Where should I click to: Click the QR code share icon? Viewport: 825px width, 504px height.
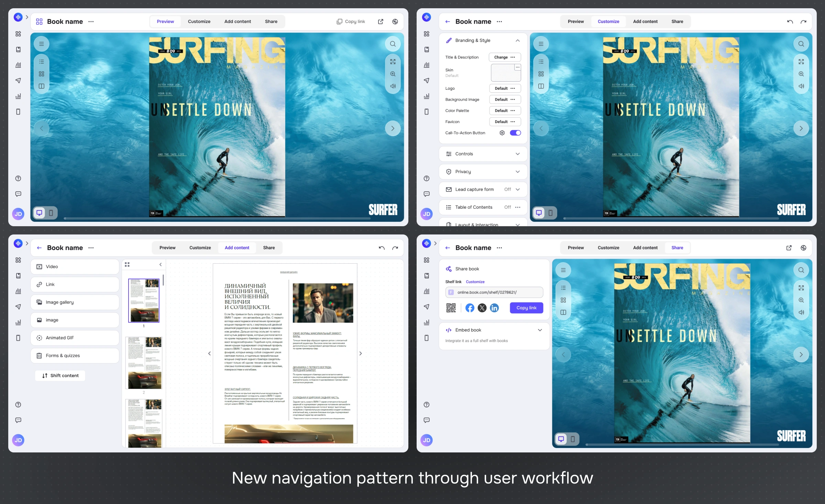(x=451, y=308)
